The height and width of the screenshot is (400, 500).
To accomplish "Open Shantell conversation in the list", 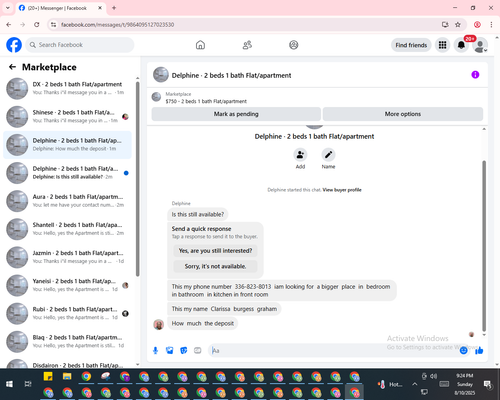I will [67, 229].
